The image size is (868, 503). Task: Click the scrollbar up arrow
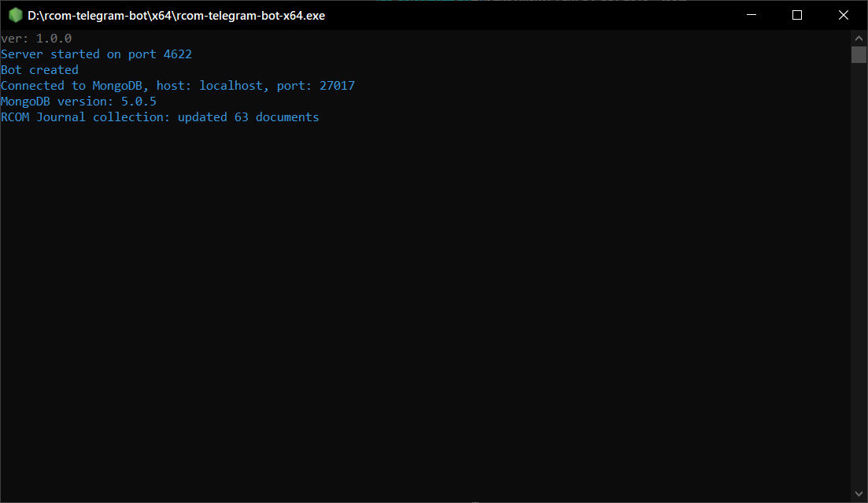[859, 39]
